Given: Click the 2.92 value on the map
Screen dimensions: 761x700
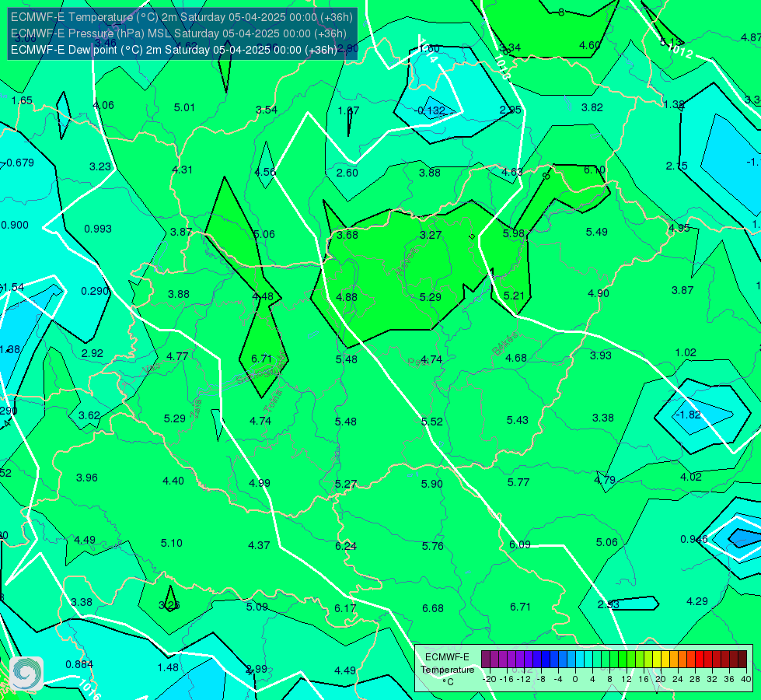Looking at the screenshot, I should 93,353.
